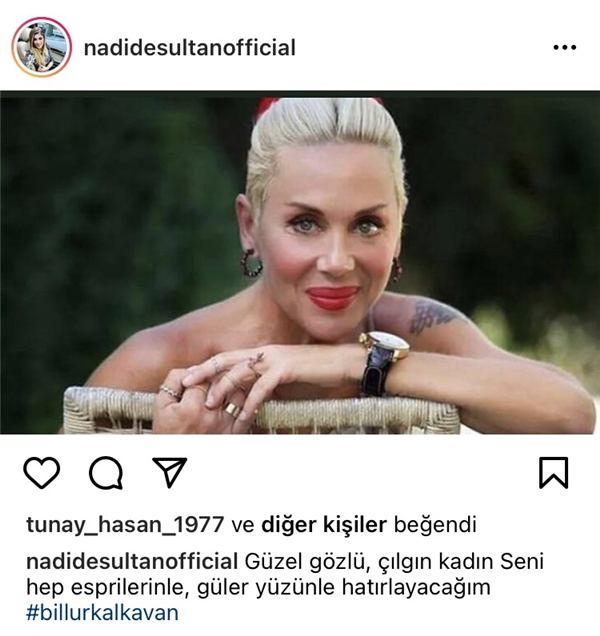Image resolution: width=600 pixels, height=636 pixels.
Task: Open nadidesultanofficial profile from the header username
Action: pyautogui.click(x=189, y=48)
